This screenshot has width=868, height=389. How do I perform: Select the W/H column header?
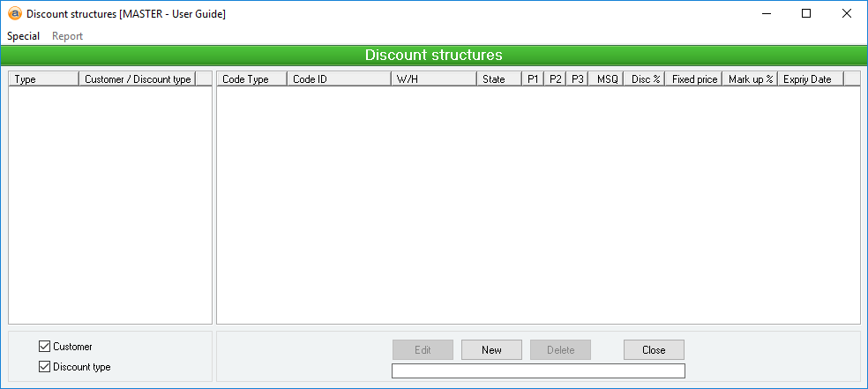pyautogui.click(x=433, y=79)
